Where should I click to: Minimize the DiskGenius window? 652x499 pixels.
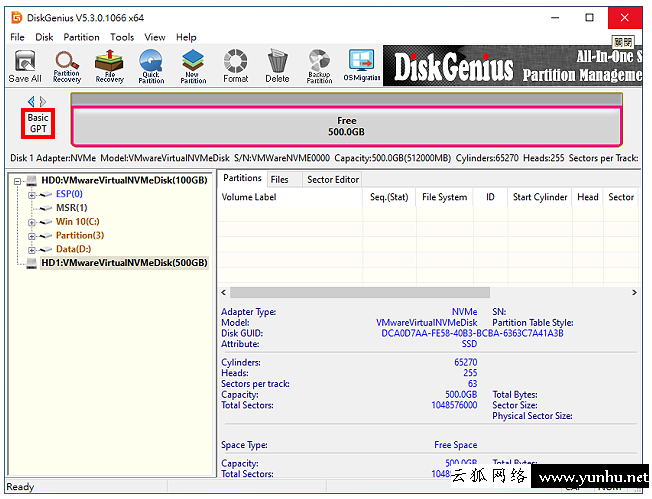pos(555,17)
